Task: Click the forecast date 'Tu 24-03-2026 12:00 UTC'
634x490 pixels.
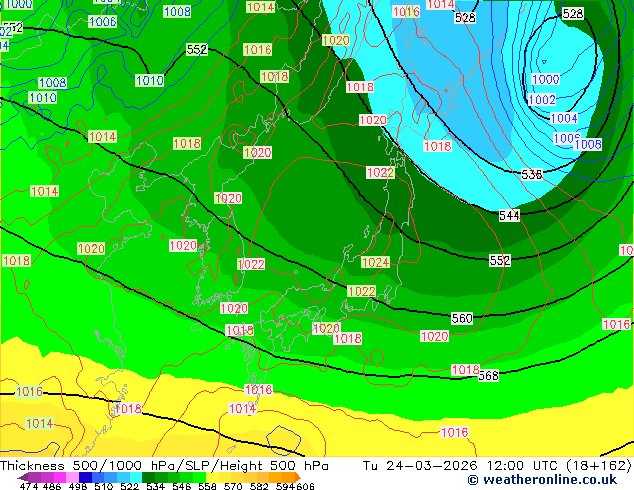Action: point(459,466)
